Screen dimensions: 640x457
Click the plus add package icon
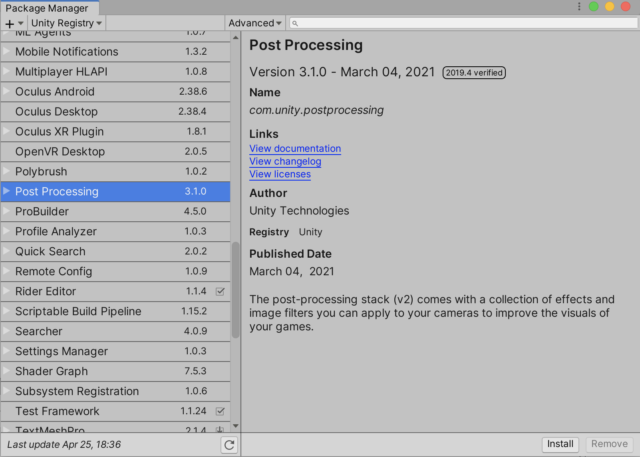click(x=9, y=24)
